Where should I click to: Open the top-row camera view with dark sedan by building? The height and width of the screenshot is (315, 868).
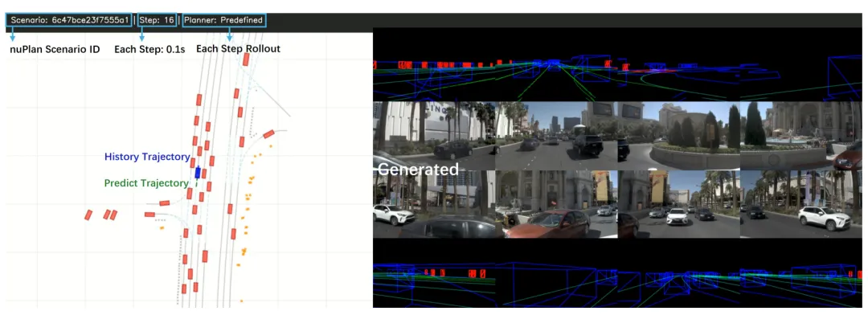coord(434,136)
